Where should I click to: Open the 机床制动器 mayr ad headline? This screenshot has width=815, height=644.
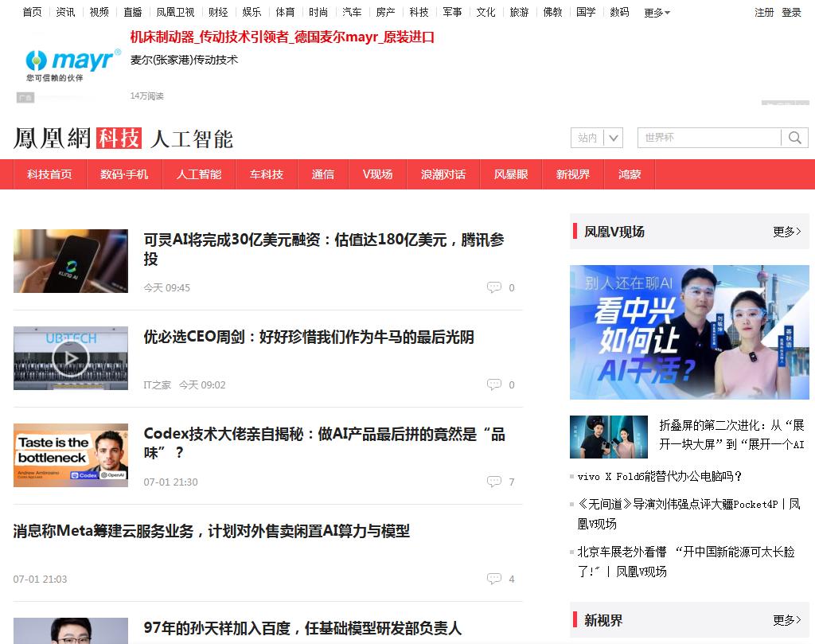[282, 37]
